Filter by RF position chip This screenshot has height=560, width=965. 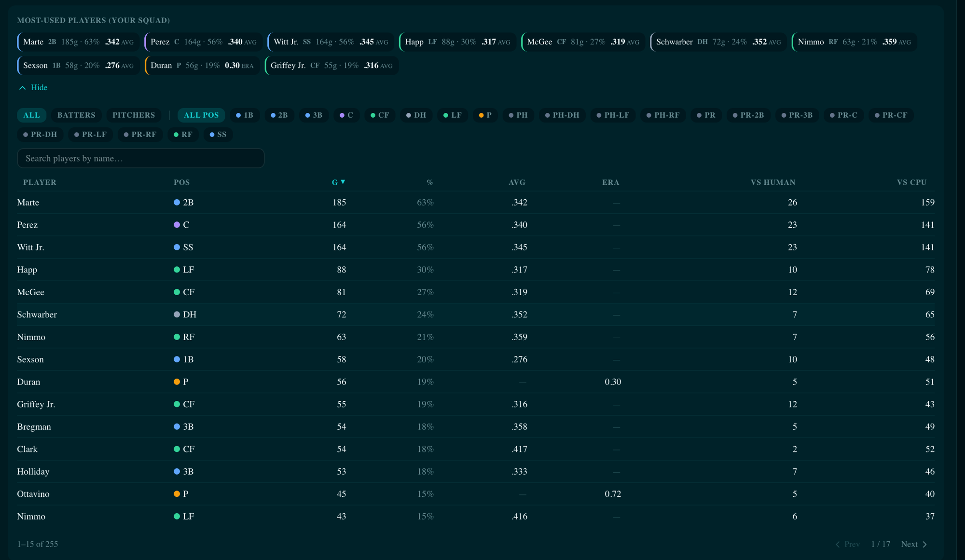click(183, 134)
